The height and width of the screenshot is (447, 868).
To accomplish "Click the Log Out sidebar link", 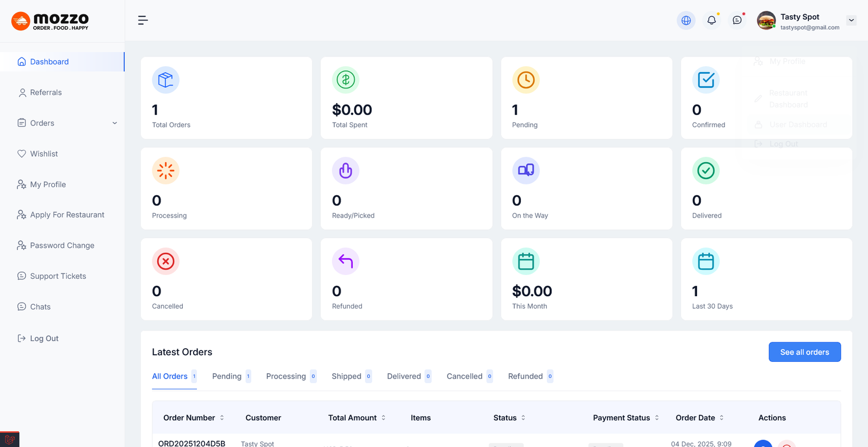I will click(43, 339).
